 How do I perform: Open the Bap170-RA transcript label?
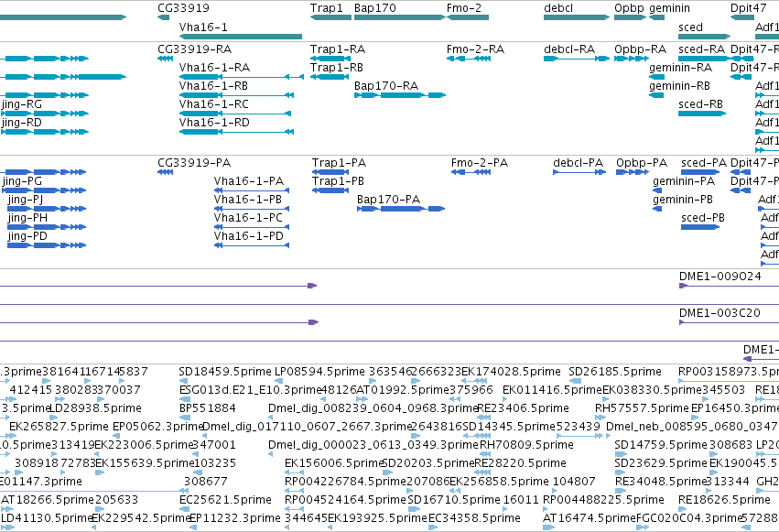(x=386, y=86)
